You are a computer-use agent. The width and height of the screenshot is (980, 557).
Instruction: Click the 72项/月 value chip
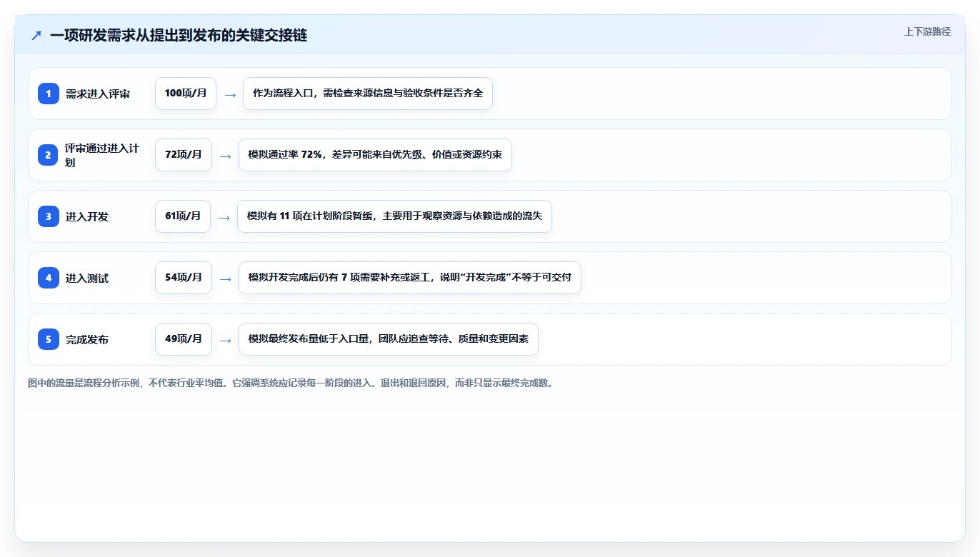pyautogui.click(x=184, y=155)
